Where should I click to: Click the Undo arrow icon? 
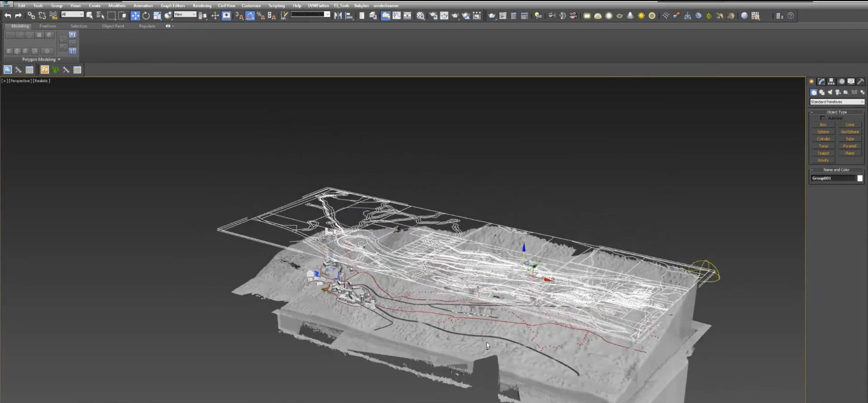point(8,16)
